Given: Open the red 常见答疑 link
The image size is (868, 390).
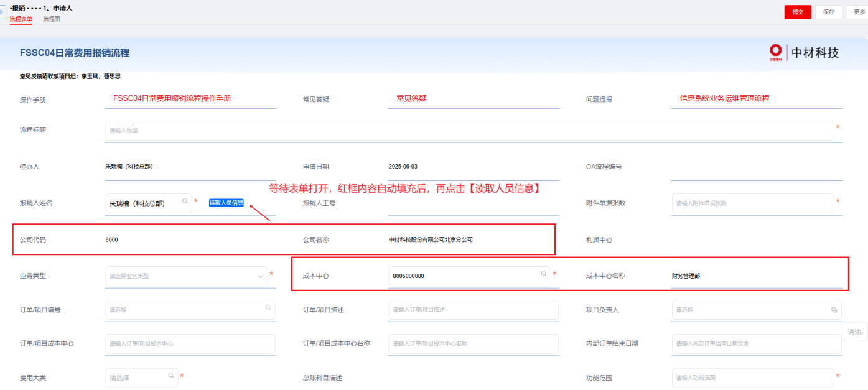Looking at the screenshot, I should 411,98.
